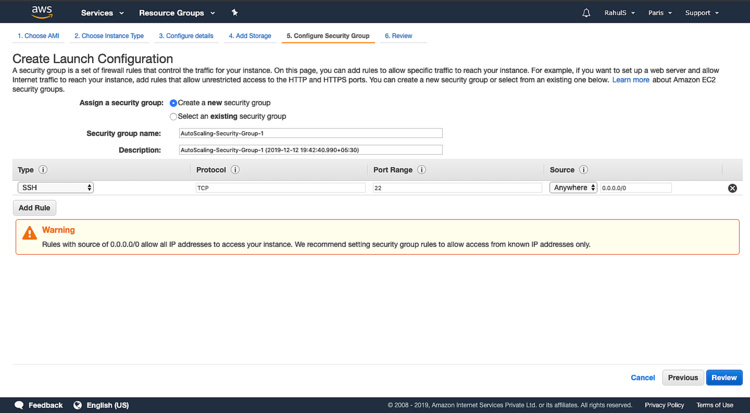The image size is (750, 413).
Task: Click info icon beside Source header
Action: [x=583, y=170]
